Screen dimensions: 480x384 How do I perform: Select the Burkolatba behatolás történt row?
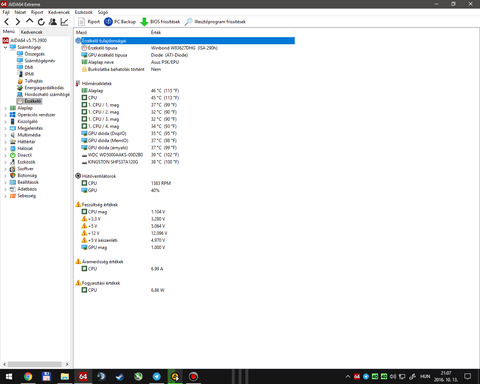[x=185, y=69]
